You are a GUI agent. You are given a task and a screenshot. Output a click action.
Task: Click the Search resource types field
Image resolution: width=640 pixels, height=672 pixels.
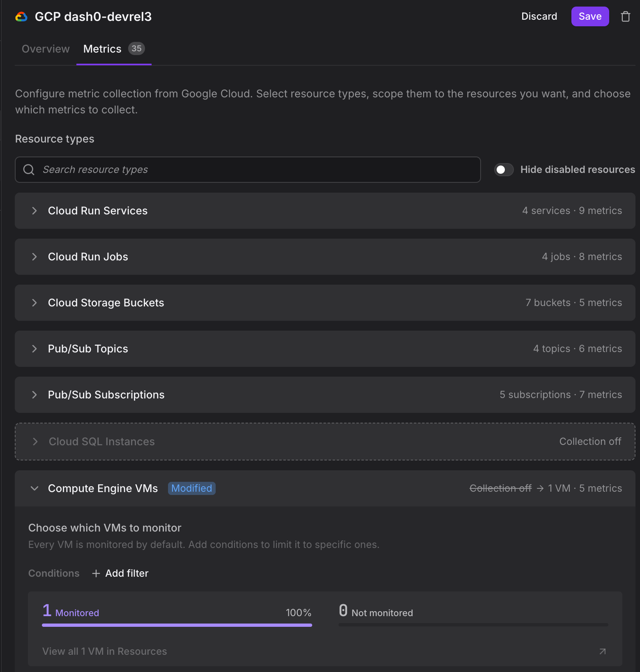pyautogui.click(x=248, y=170)
